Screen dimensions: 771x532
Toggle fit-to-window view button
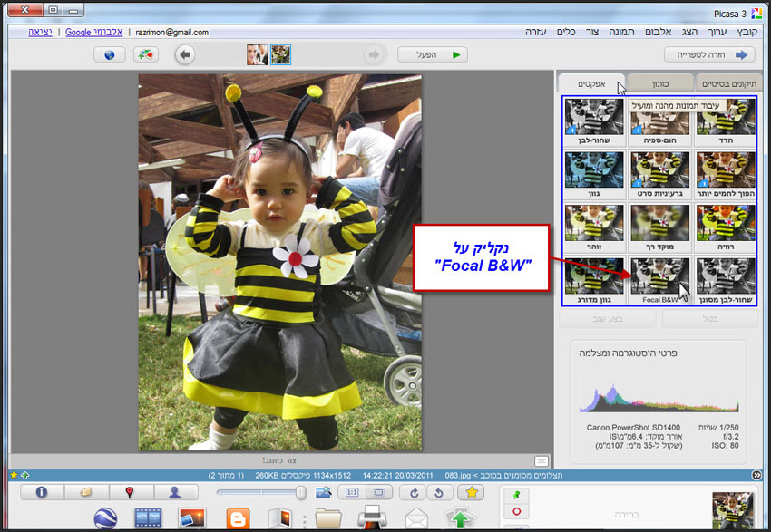coord(378,492)
